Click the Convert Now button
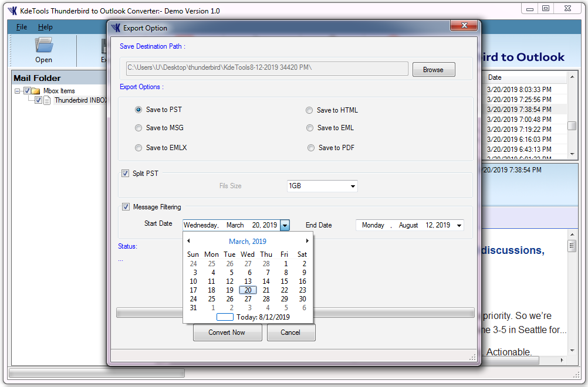 click(x=227, y=332)
